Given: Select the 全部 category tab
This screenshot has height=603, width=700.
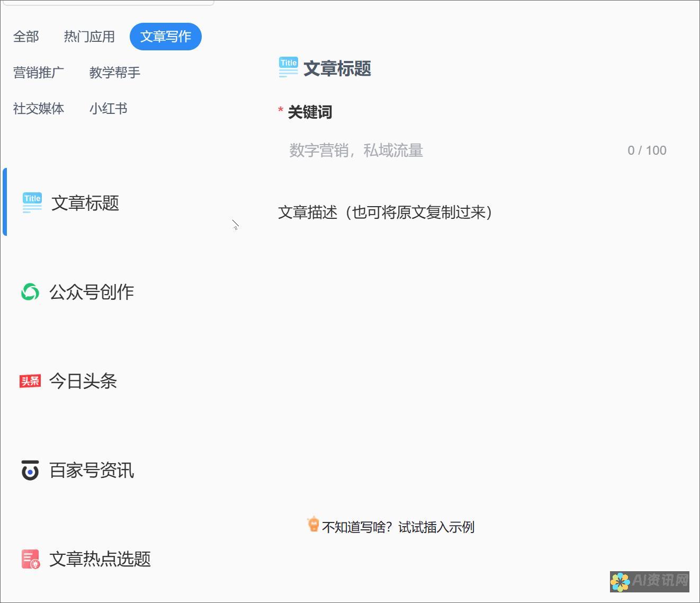Looking at the screenshot, I should coord(26,37).
